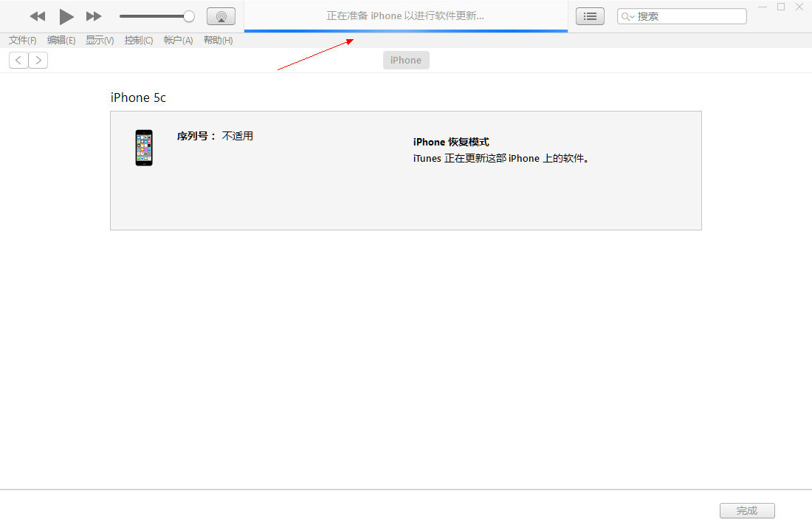This screenshot has height=531, width=812.
Task: Click the status text 正在准备 iPhone 以进行软件更新
Action: click(x=405, y=16)
